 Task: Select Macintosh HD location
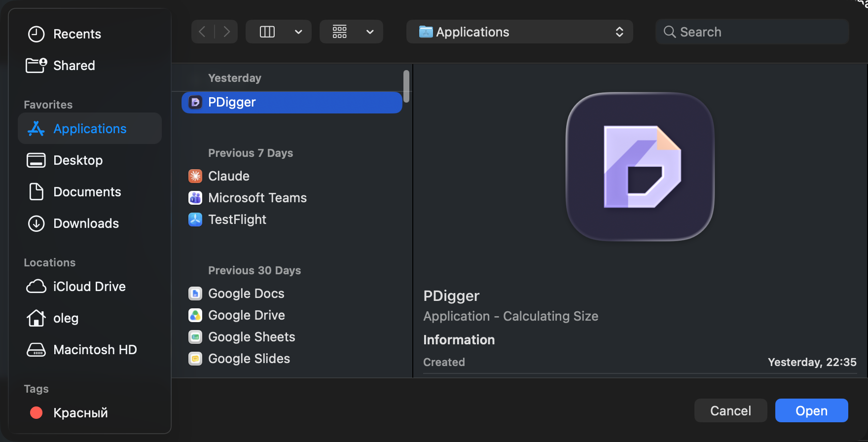(90, 350)
